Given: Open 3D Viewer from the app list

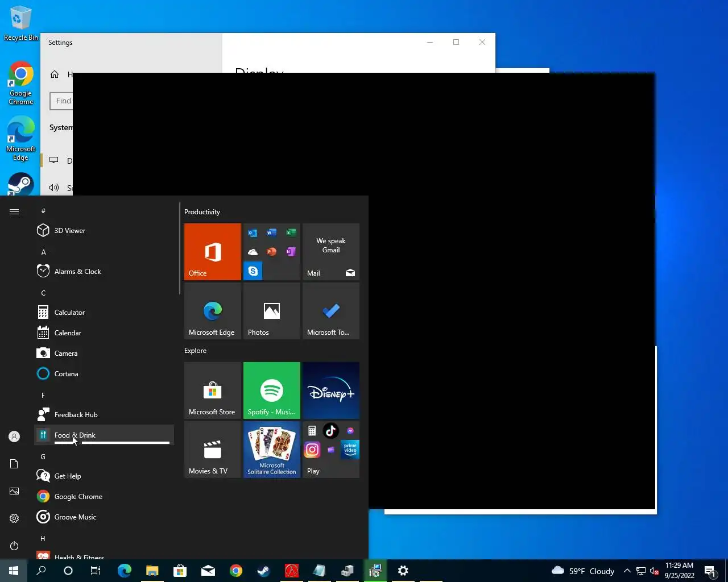Looking at the screenshot, I should (104, 230).
